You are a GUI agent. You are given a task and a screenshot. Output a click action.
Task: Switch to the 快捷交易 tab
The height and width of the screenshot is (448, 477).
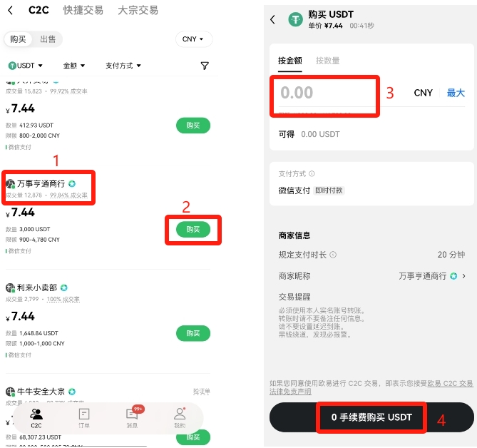(83, 11)
